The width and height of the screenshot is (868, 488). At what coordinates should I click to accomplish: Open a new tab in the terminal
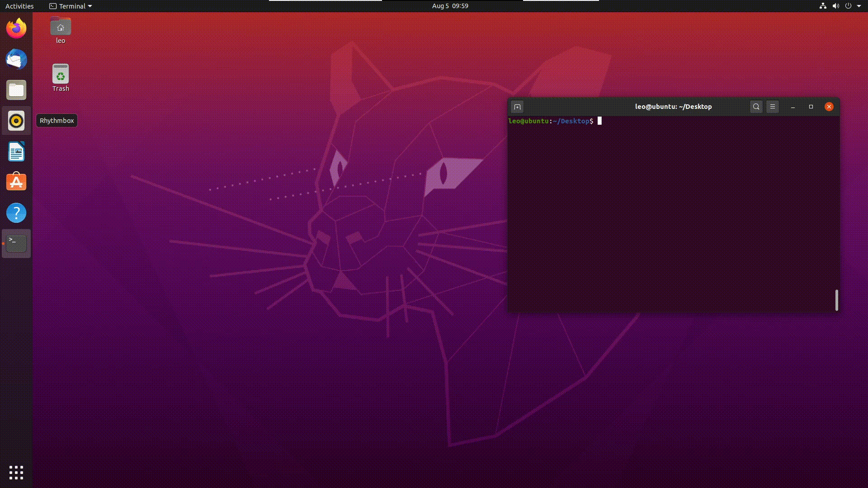517,107
